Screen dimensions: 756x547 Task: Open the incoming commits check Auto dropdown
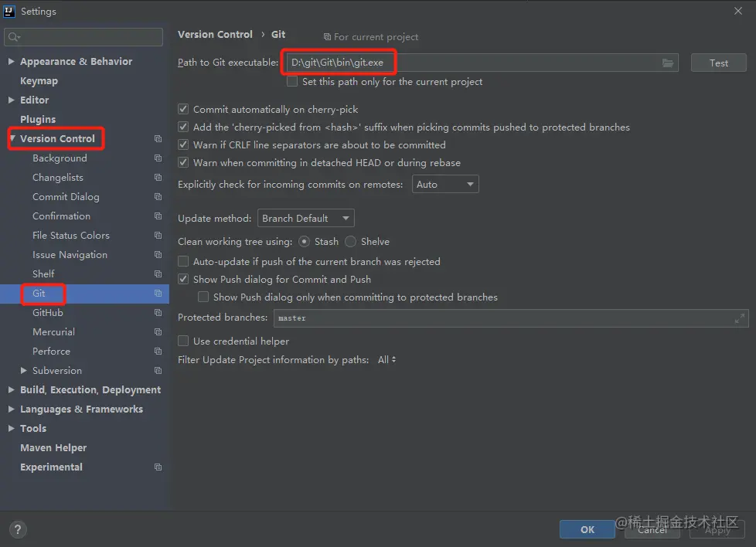445,184
